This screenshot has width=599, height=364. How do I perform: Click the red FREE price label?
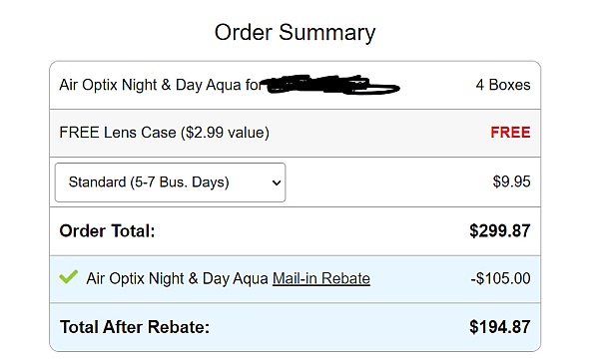(x=510, y=133)
